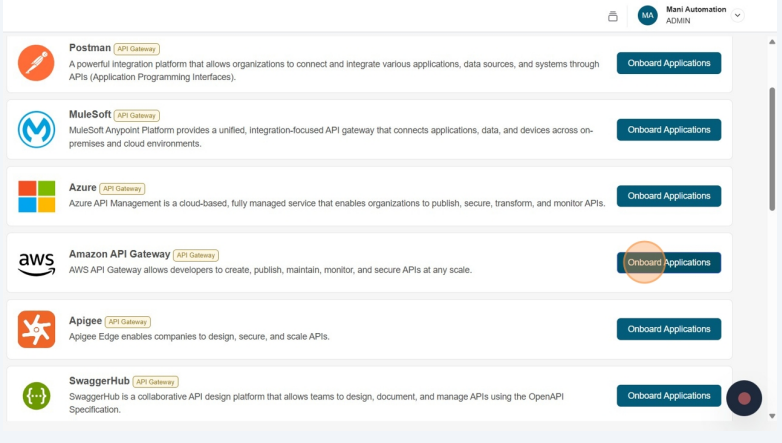The height and width of the screenshot is (443, 782).
Task: Click the MA user avatar
Action: click(x=648, y=16)
